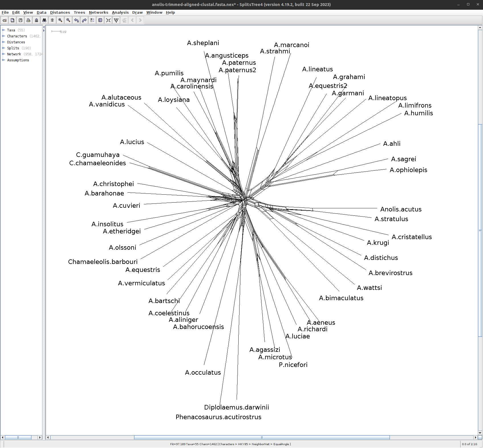Click the Fit=97.189 status bar text
483x448 pixels.
[x=230, y=444]
